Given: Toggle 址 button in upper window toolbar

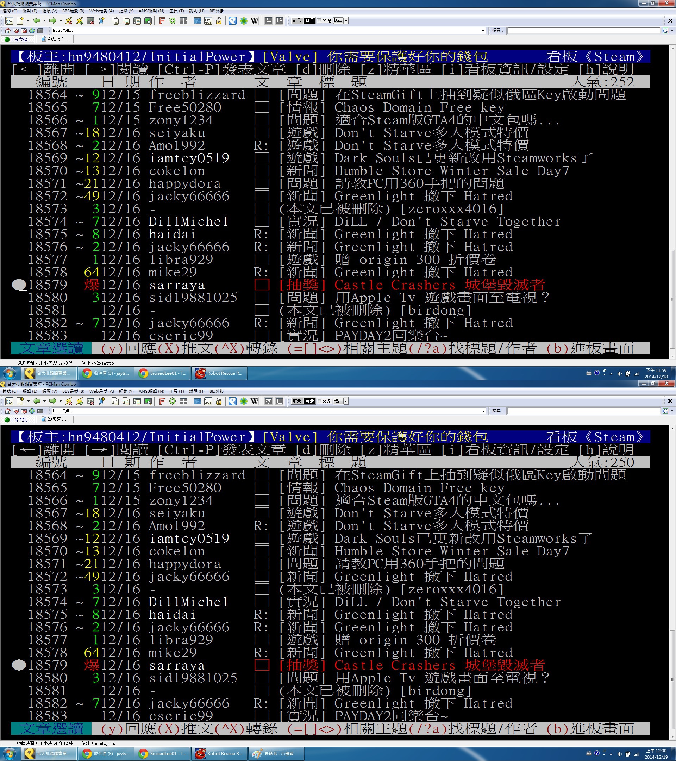Looking at the screenshot, I should 279,21.
